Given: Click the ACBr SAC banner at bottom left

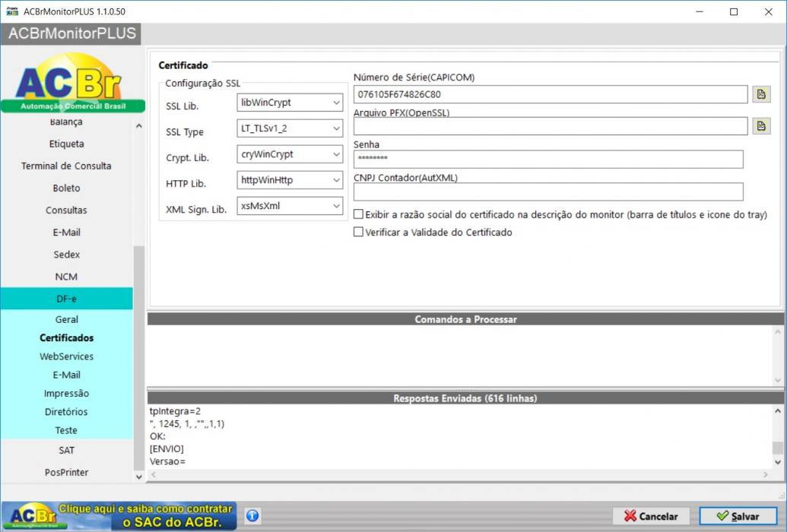Looking at the screenshot, I should pos(119,516).
